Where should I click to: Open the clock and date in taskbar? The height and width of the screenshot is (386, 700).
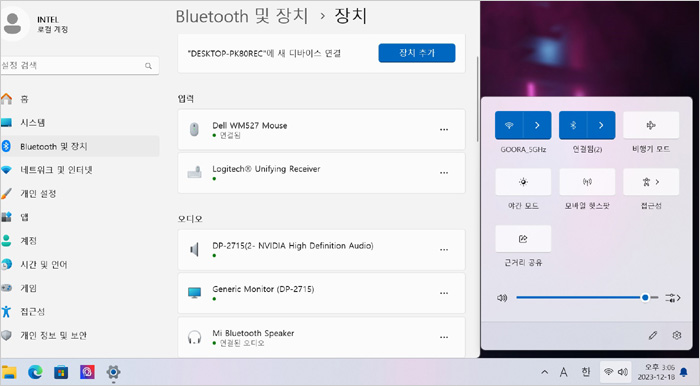(656, 372)
